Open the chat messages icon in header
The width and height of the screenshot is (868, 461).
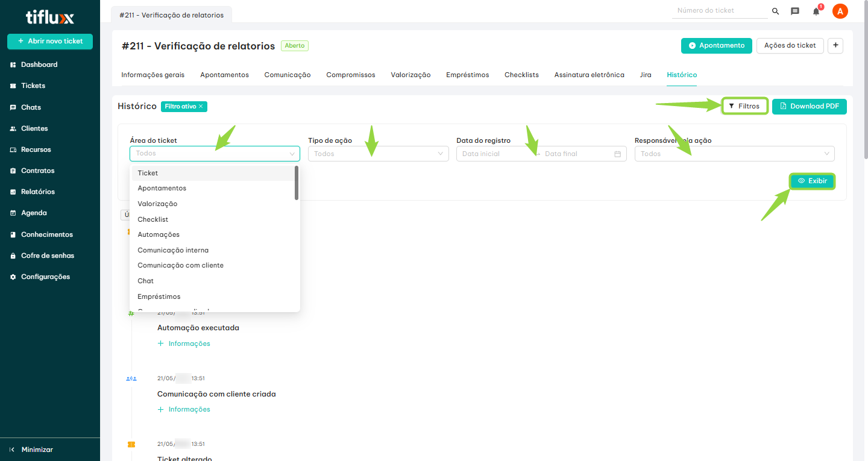(795, 11)
